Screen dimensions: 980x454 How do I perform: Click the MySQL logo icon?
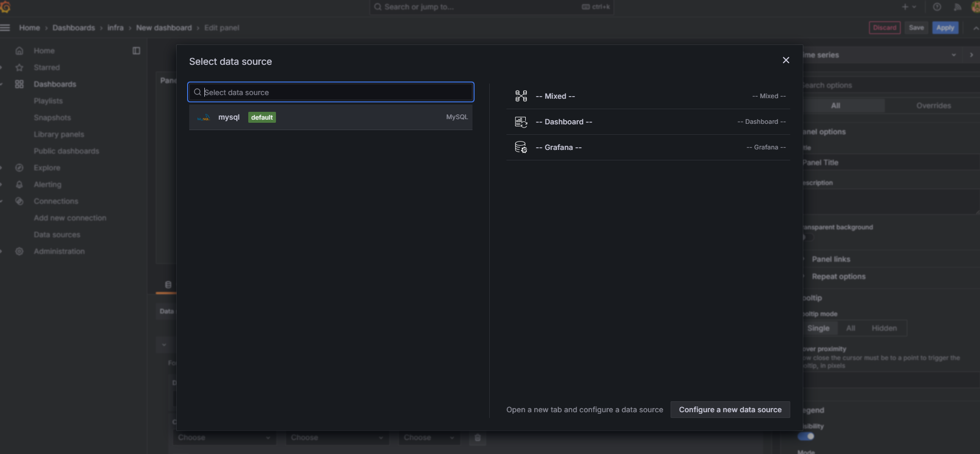click(x=204, y=118)
